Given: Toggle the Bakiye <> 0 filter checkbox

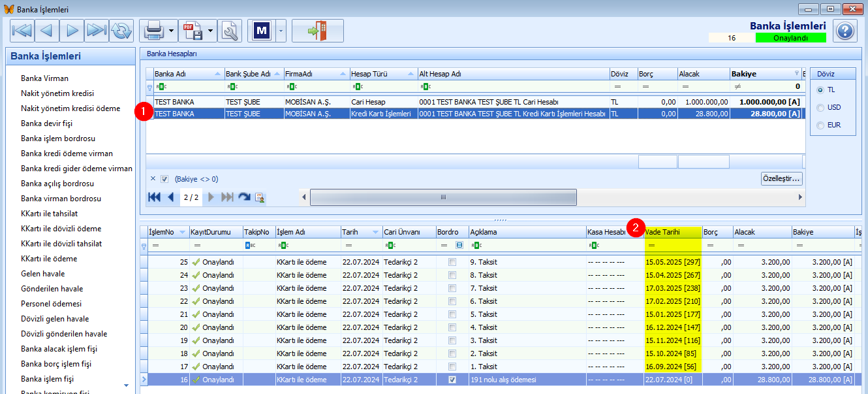Looking at the screenshot, I should (x=165, y=178).
